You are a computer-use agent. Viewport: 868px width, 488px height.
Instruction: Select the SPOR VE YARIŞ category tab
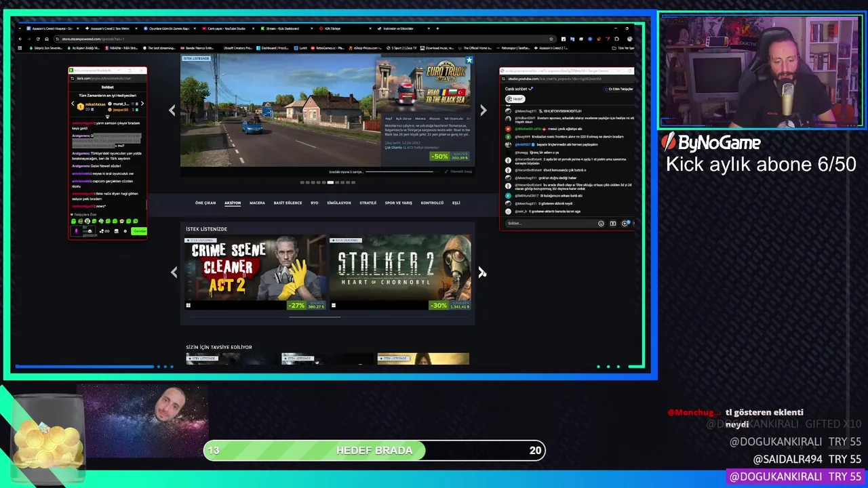click(x=399, y=203)
